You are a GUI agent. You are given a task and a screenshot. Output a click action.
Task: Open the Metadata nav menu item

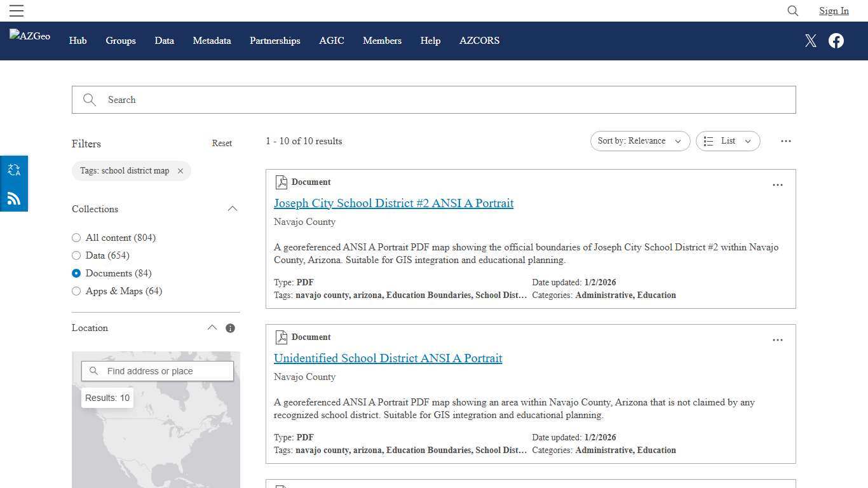(x=212, y=41)
